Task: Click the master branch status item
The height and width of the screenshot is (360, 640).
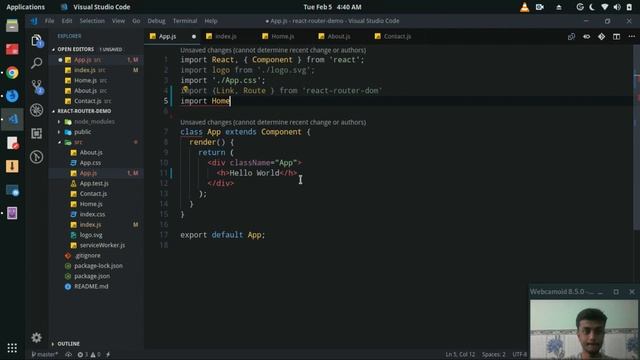Action: (45, 354)
